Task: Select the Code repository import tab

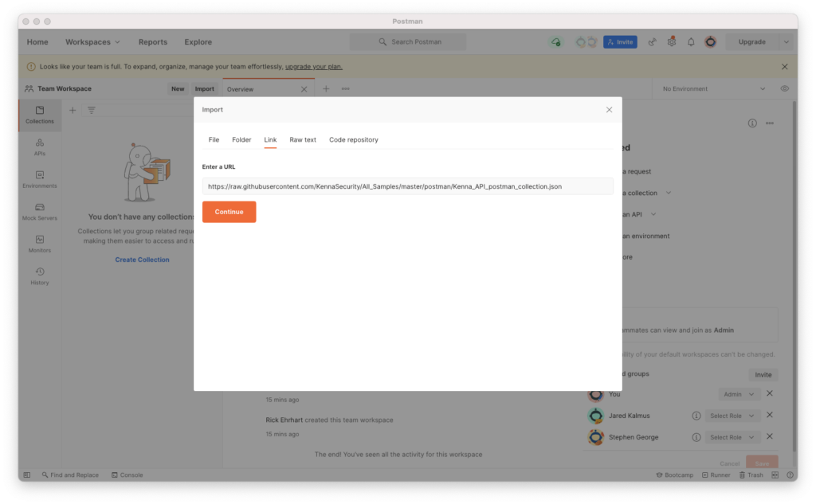Action: [x=353, y=140]
